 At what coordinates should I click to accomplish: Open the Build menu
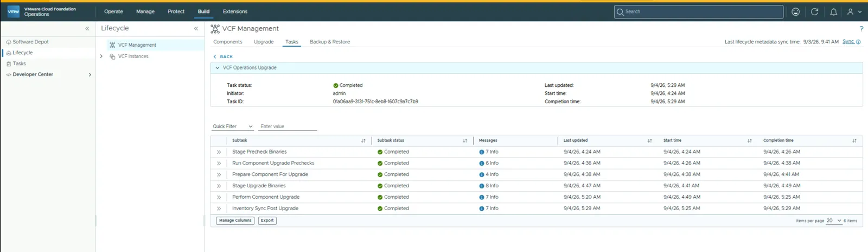pos(203,11)
